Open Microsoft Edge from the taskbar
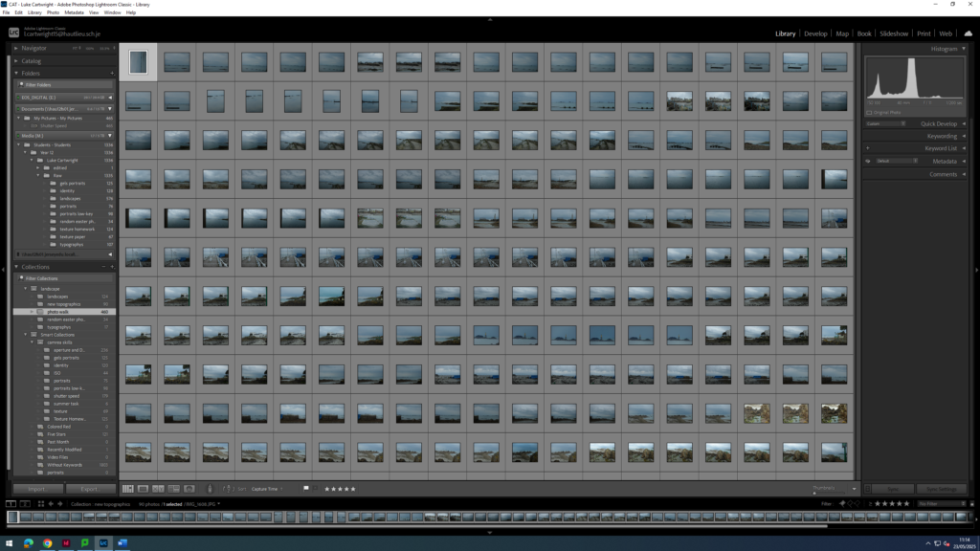This screenshot has width=980, height=551. tap(29, 543)
